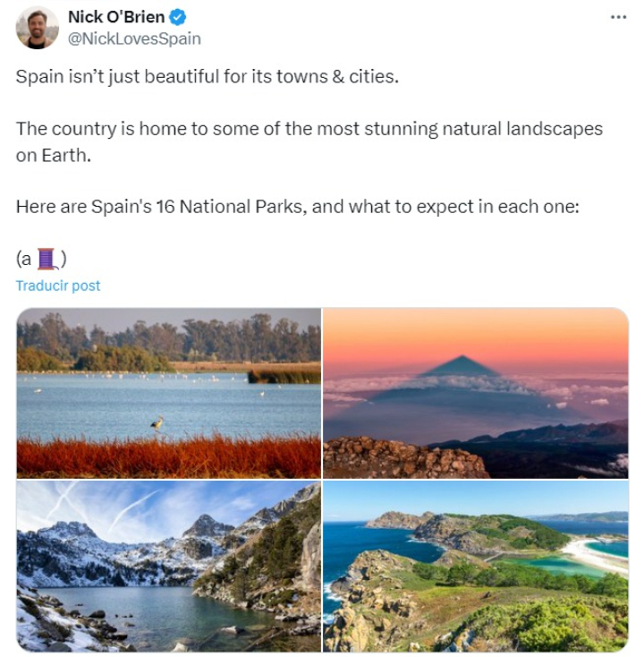Open the wetland lagoon photo
The height and width of the screenshot is (657, 644).
[x=168, y=392]
